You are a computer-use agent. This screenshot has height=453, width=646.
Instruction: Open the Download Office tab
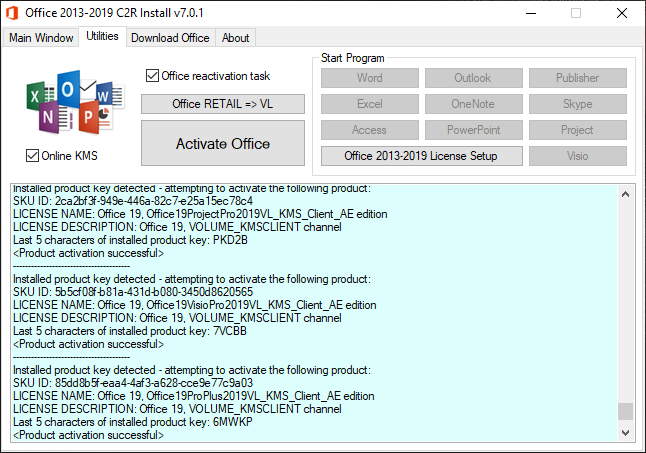pos(170,38)
